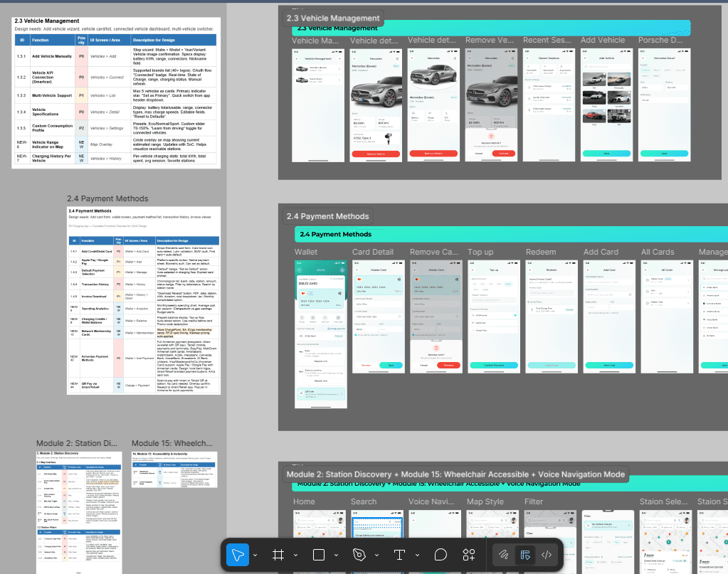Switch to Draw mode

click(504, 555)
